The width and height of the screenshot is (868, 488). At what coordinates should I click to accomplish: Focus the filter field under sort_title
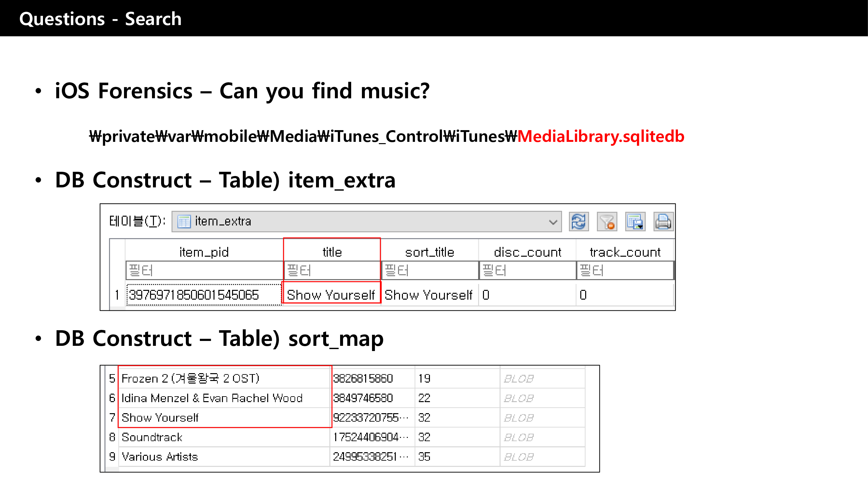pyautogui.click(x=429, y=270)
